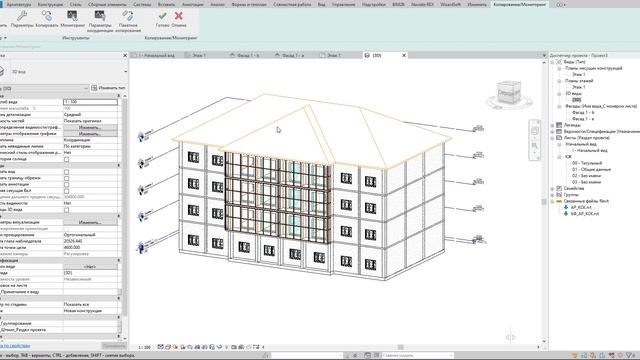
Task: Click the Масштаб вида 1 : 100 field
Action: pyautogui.click(x=90, y=102)
